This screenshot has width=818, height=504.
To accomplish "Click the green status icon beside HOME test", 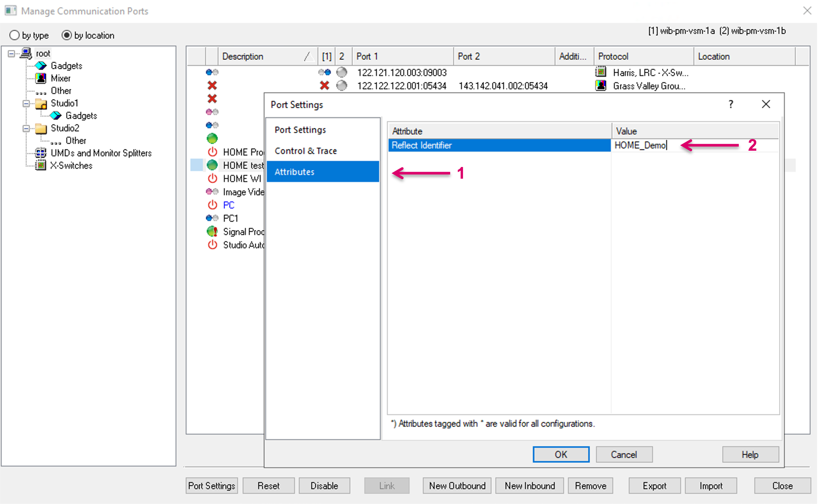I will coord(212,165).
